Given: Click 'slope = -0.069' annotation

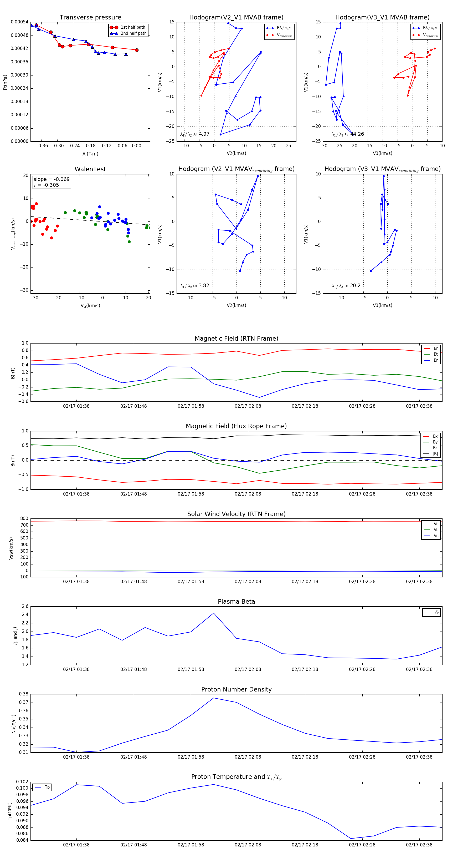Looking at the screenshot, I should [52, 179].
